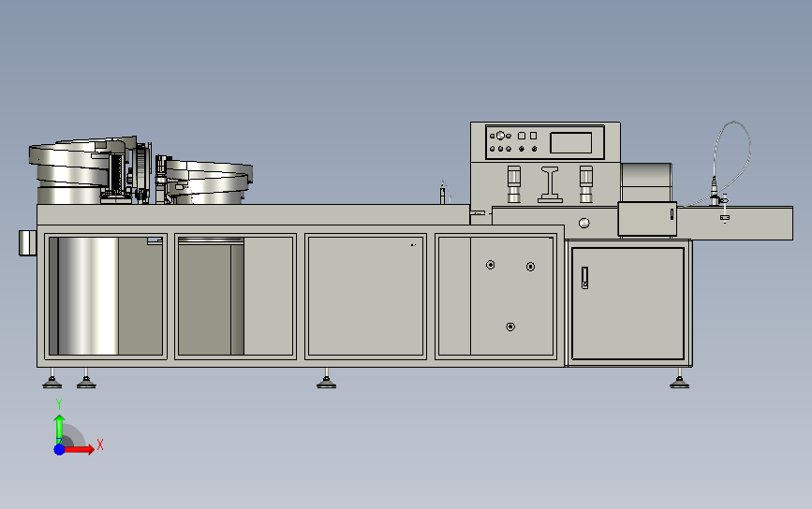The image size is (812, 509).
Task: Select the left cylinder beside the I-shaped fixture
Action: (514, 184)
